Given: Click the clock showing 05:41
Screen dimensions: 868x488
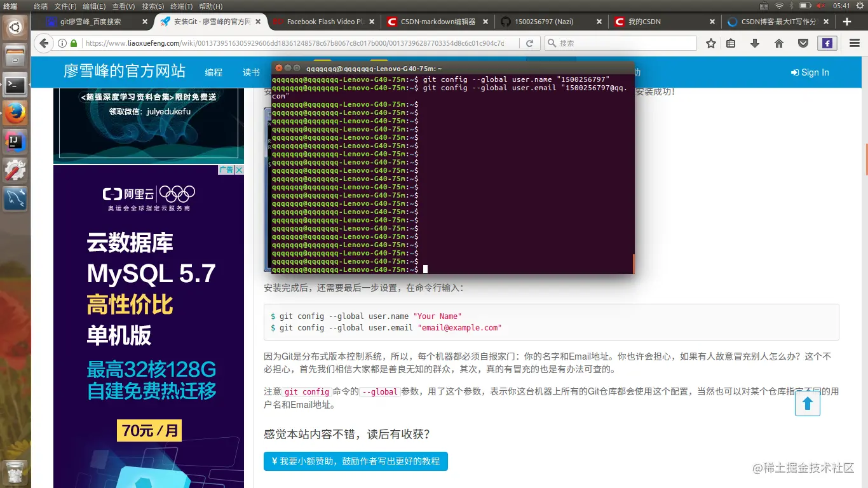Looking at the screenshot, I should click(x=841, y=6).
